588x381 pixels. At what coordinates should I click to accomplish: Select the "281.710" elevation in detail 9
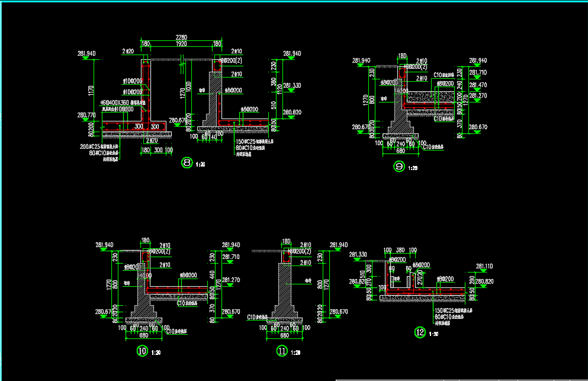[x=478, y=72]
